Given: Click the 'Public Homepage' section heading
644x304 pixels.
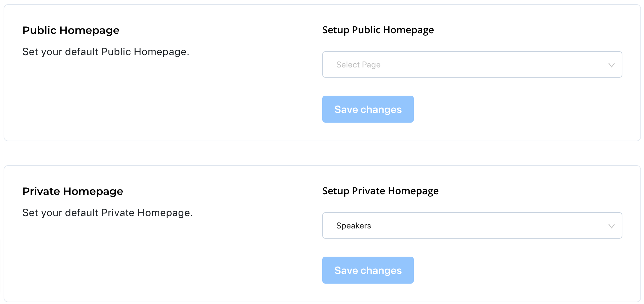Looking at the screenshot, I should click(71, 31).
